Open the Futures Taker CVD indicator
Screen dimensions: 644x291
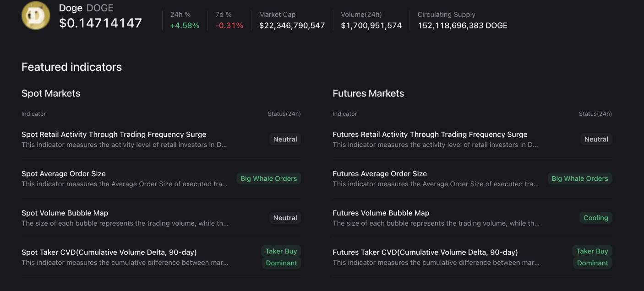[x=425, y=253]
